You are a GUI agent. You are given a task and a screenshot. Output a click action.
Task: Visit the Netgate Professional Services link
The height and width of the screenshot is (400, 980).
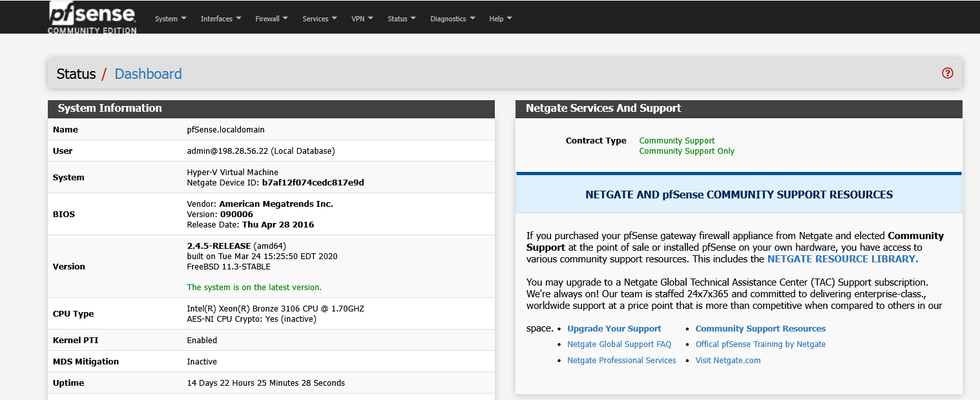click(621, 361)
